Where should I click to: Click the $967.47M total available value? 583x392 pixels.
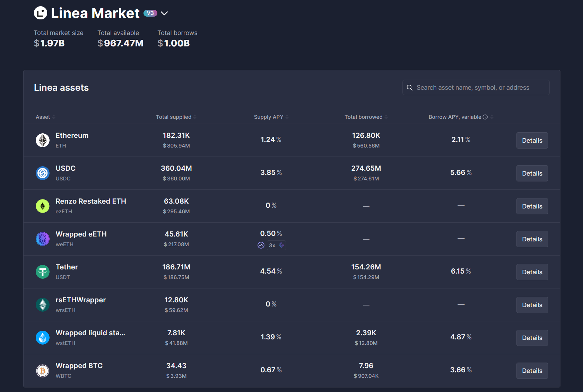[x=120, y=43]
